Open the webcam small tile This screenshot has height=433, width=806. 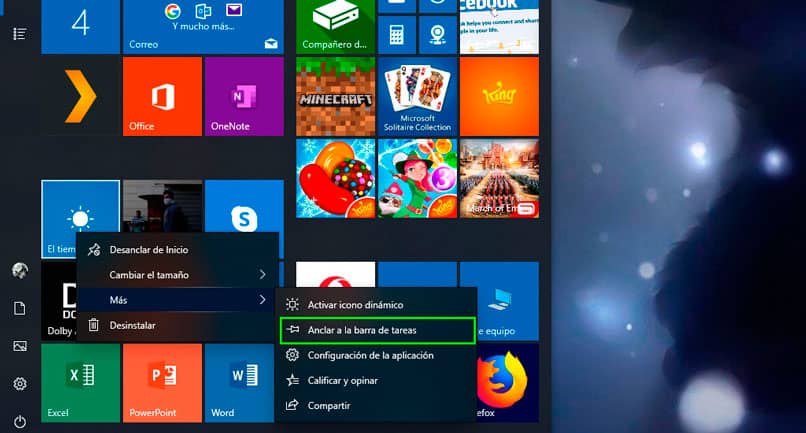(x=438, y=35)
